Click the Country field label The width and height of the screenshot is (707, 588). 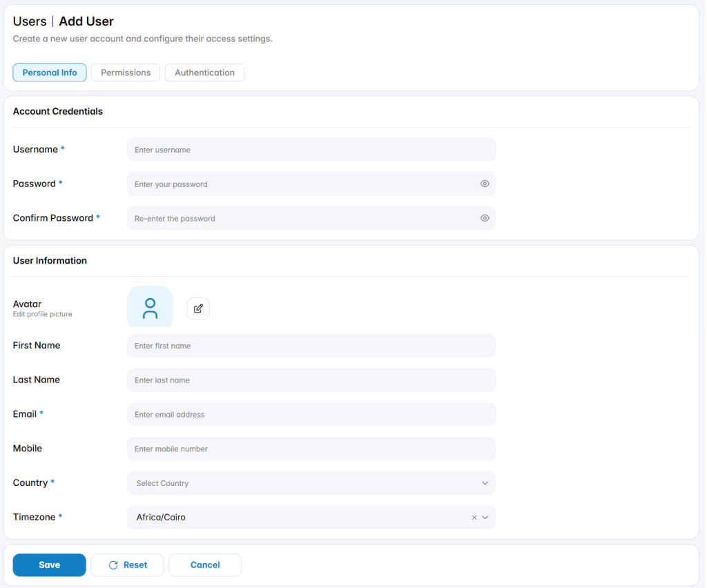30,482
